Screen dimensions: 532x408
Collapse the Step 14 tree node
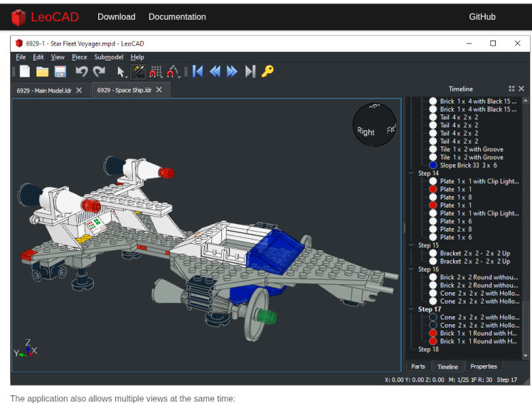[x=411, y=173]
